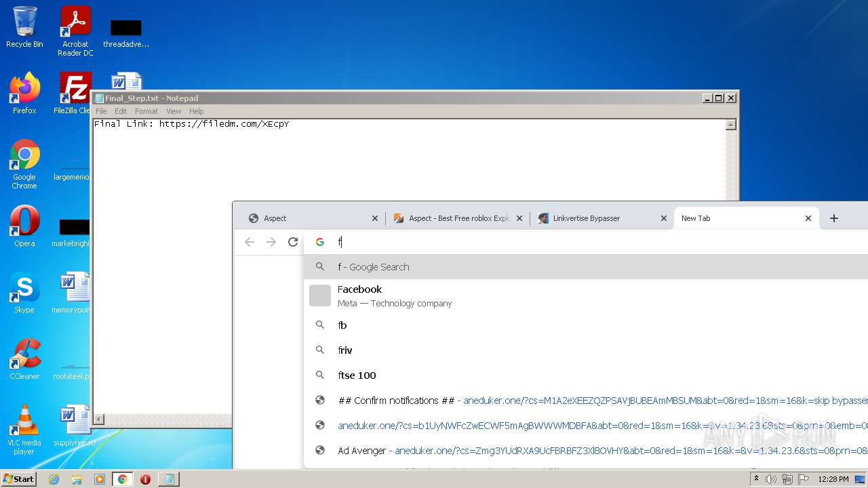Open the CCleaner desktop shortcut
The image size is (868, 488).
click(x=24, y=359)
